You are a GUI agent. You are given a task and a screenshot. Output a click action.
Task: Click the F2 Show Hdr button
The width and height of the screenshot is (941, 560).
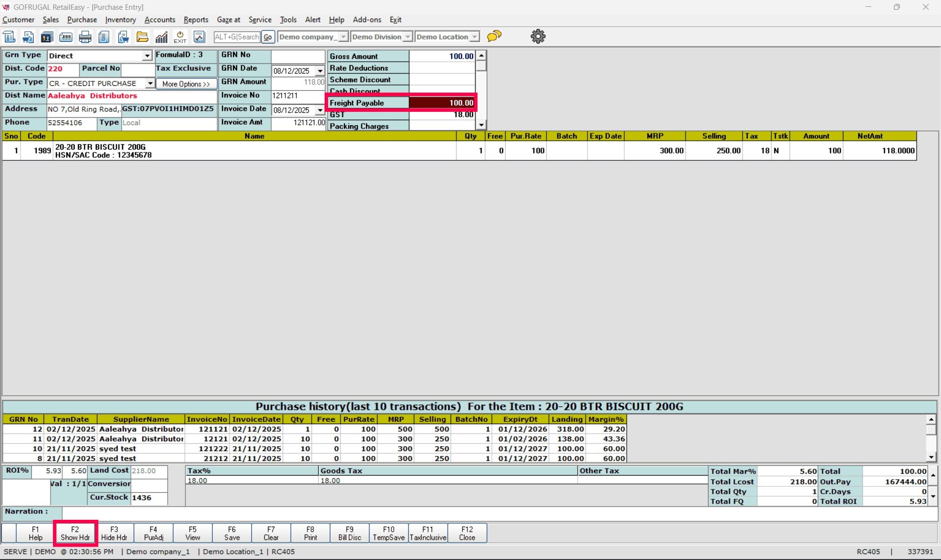point(75,533)
